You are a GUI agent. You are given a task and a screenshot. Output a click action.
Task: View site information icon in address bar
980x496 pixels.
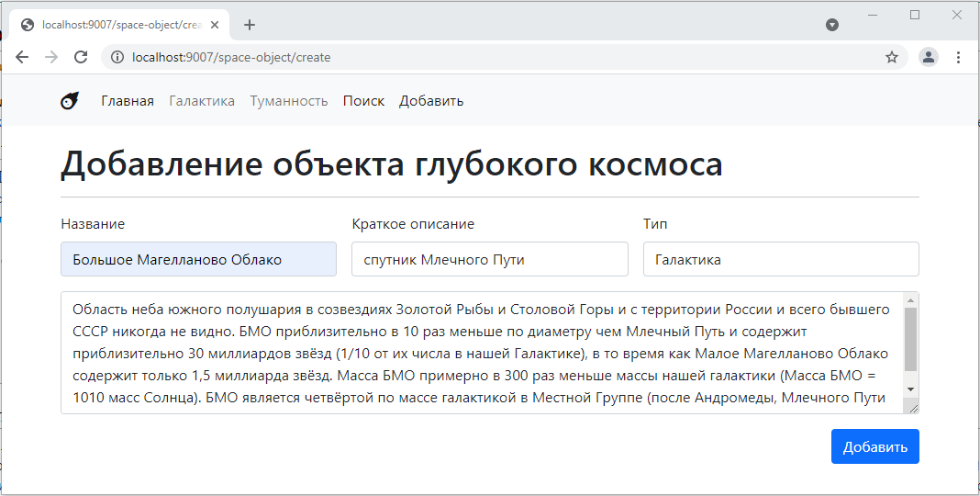click(x=117, y=57)
